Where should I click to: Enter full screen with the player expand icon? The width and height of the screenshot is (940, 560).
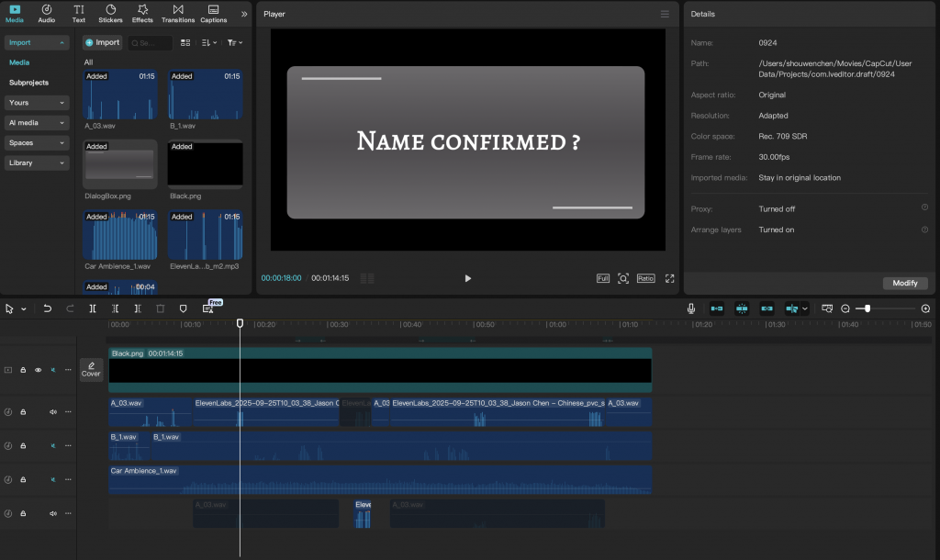pyautogui.click(x=670, y=278)
